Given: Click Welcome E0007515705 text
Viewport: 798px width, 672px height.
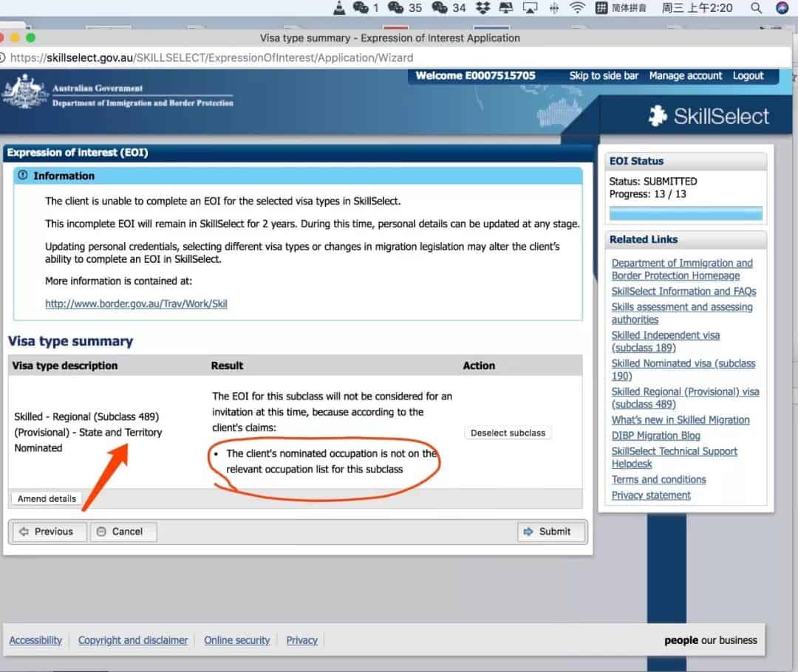Looking at the screenshot, I should [x=475, y=76].
